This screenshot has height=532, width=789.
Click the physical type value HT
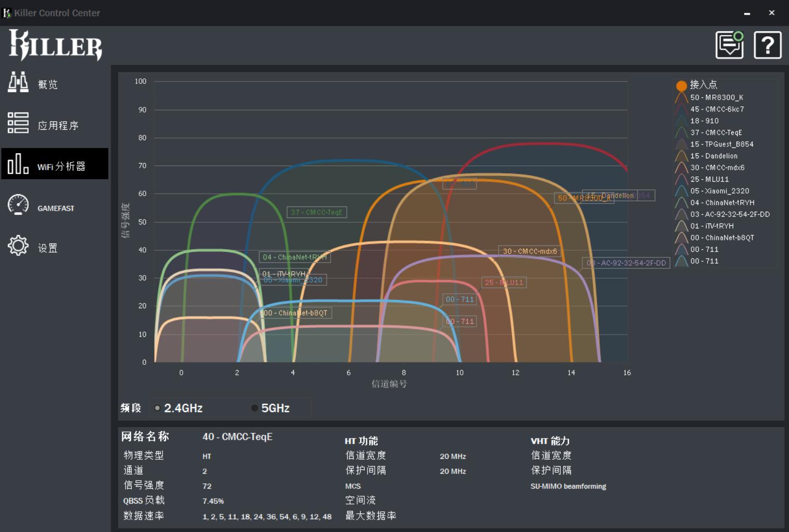click(x=207, y=456)
